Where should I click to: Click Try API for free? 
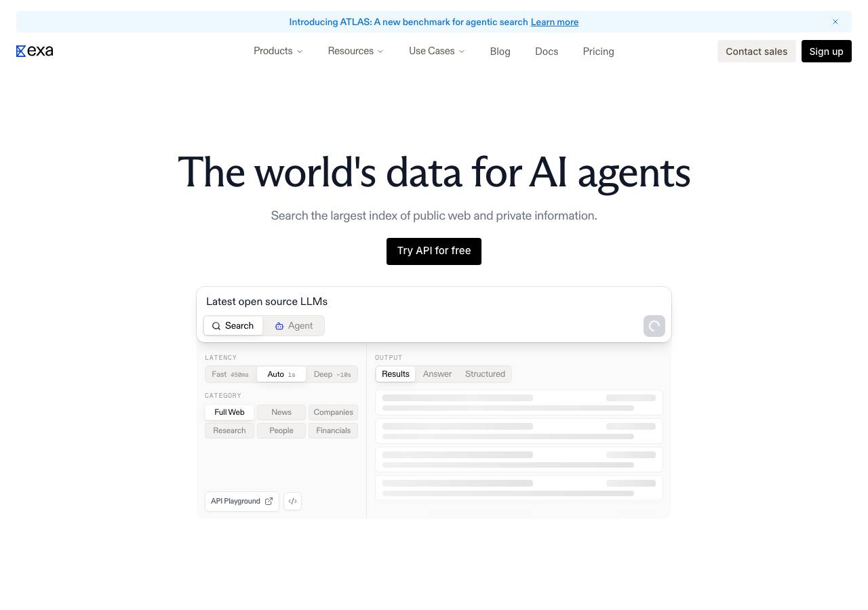coord(434,251)
